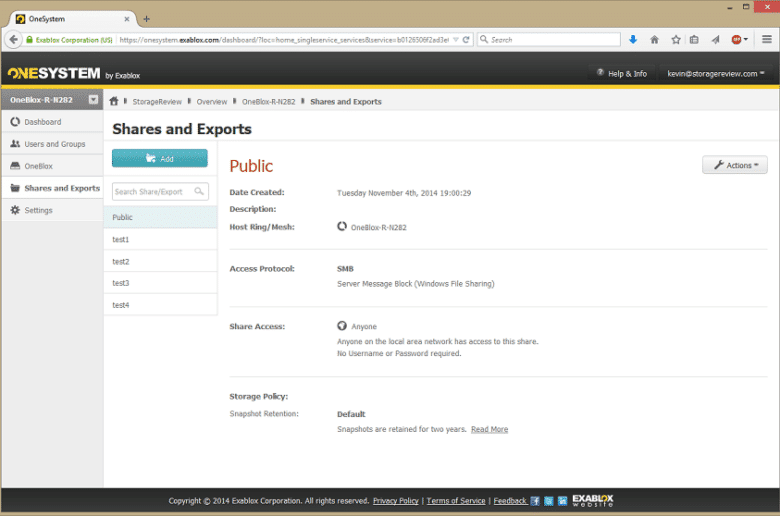780x516 pixels.
Task: Open the Privacy Policy link
Action: point(396,501)
